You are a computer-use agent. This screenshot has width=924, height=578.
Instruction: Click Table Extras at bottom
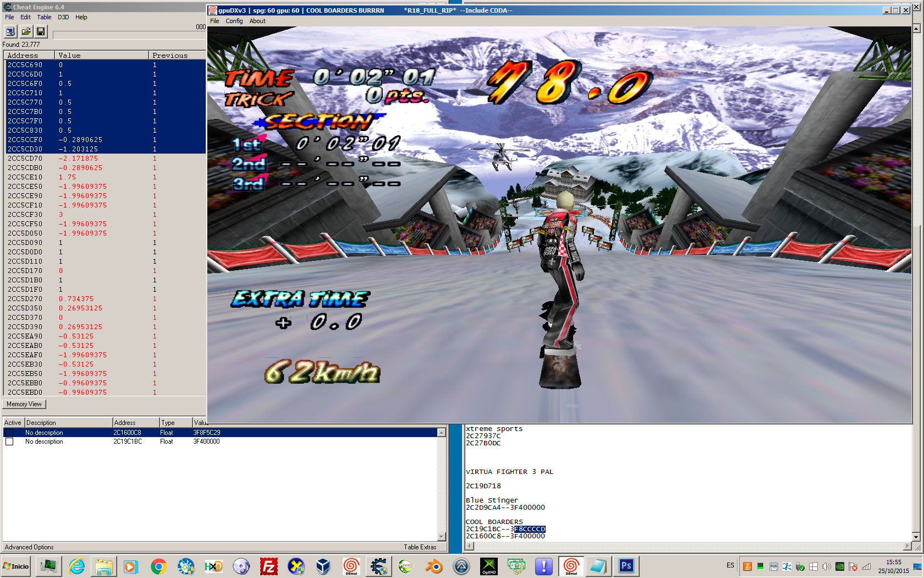pos(420,547)
